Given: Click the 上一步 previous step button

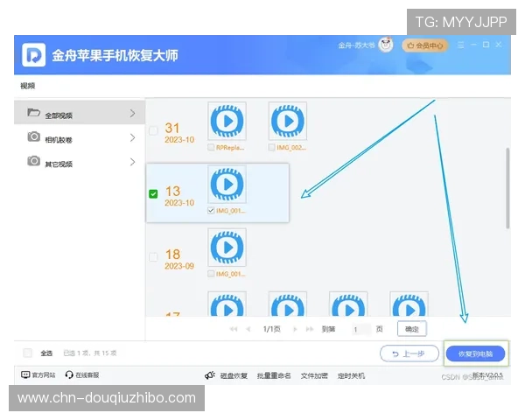Looking at the screenshot, I should pyautogui.click(x=409, y=353).
